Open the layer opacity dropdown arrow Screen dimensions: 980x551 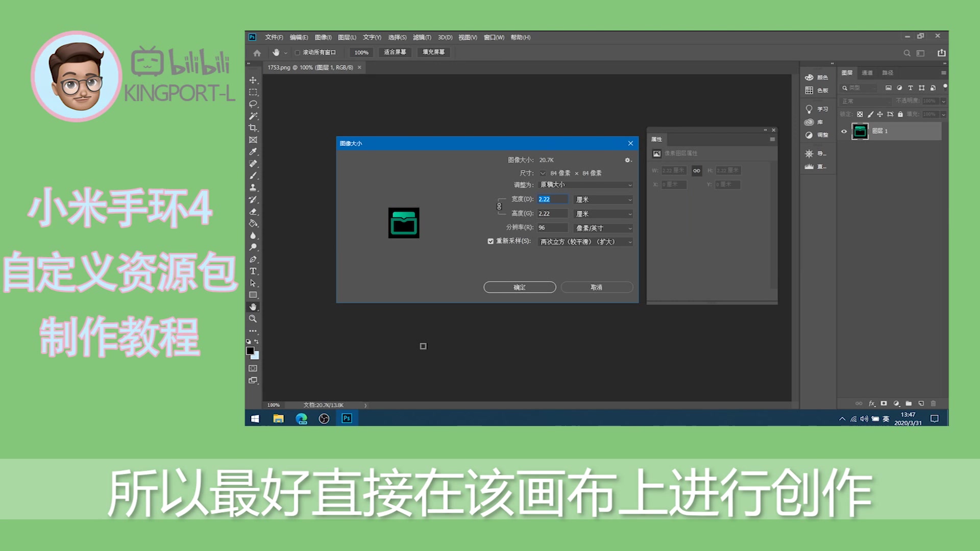(x=943, y=101)
